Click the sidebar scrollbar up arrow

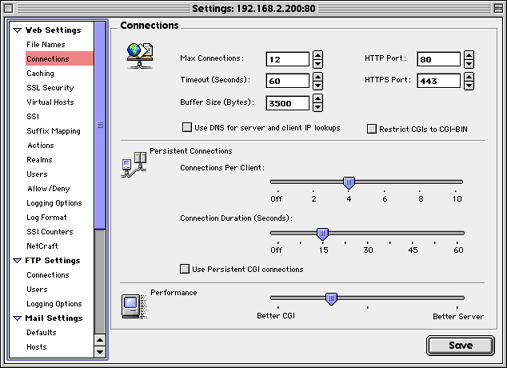[100, 340]
